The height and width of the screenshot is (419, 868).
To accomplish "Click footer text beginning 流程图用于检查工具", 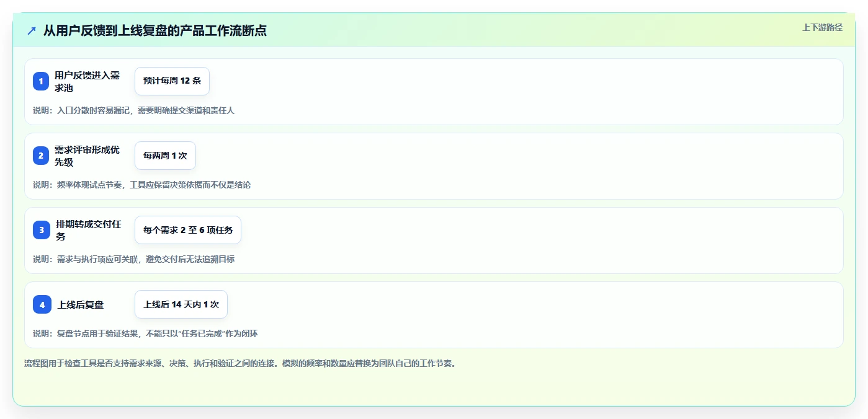I will (x=240, y=363).
